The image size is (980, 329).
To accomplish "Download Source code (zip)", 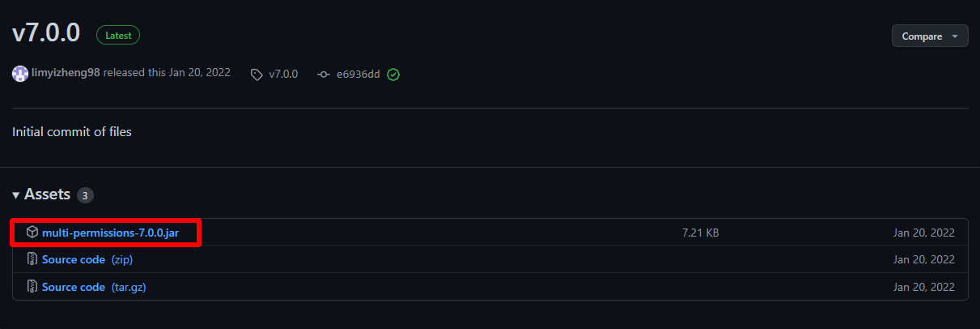I will coord(74,260).
